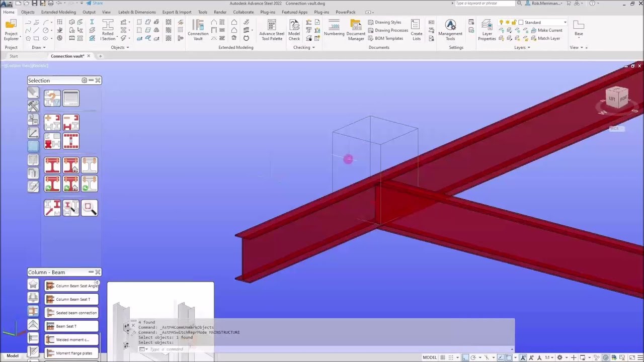
Task: Launch the Numbering tool
Action: pos(334,28)
